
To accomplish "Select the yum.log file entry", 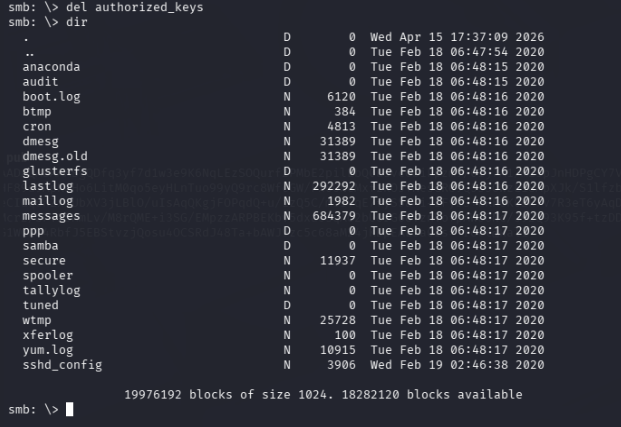I will tap(48, 350).
